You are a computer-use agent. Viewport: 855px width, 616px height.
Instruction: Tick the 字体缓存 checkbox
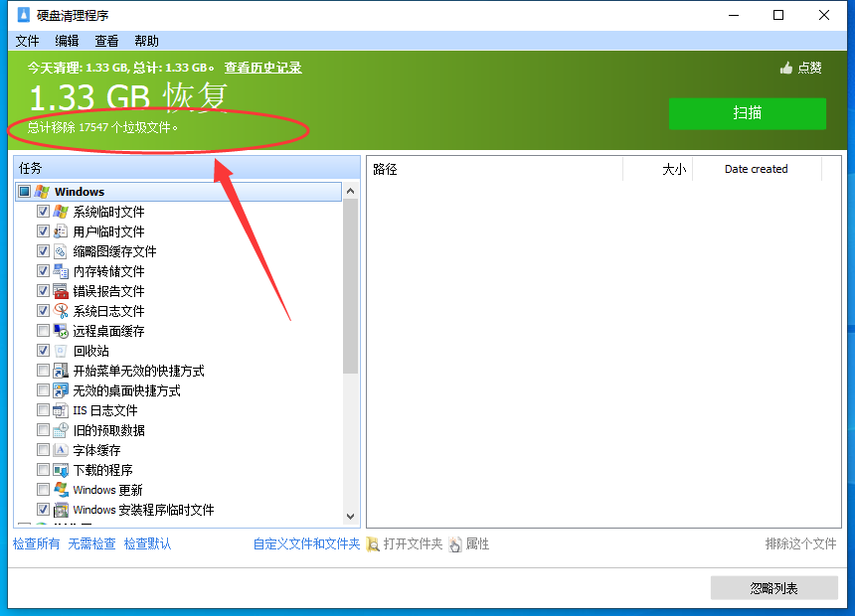point(43,450)
